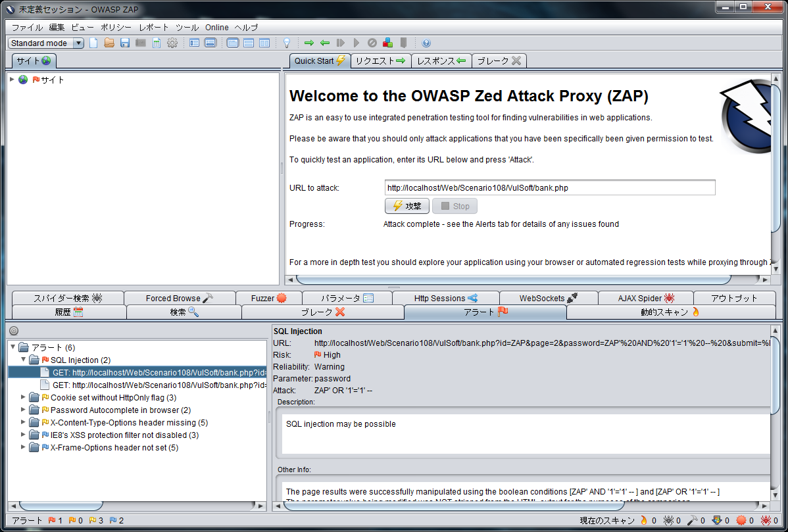This screenshot has width=788, height=532.
Task: Add a custom breakpoint with the colored blocks icon
Action: tap(387, 43)
